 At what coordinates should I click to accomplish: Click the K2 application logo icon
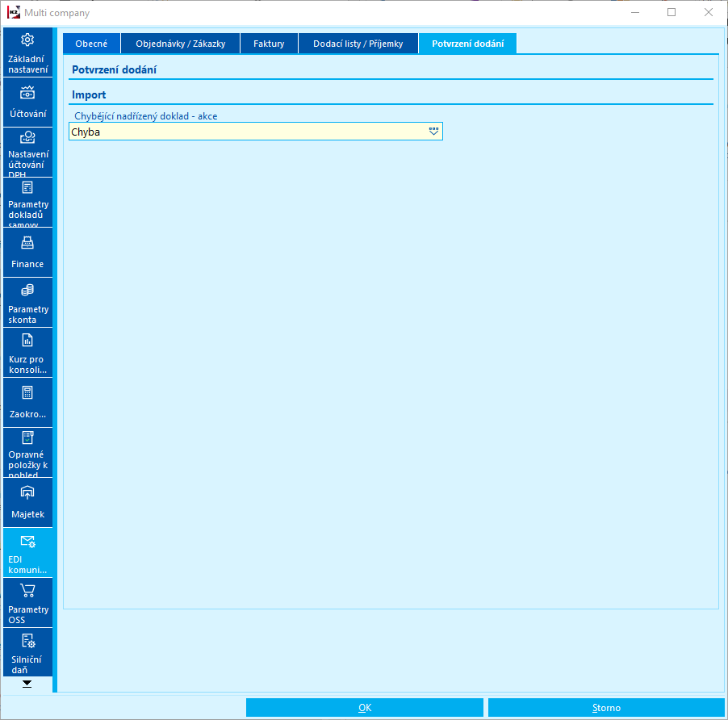point(14,12)
